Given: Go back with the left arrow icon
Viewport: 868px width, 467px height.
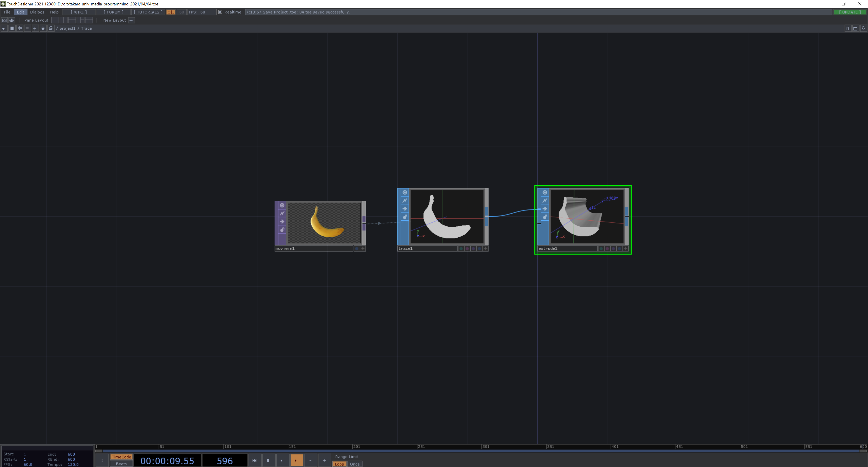Looking at the screenshot, I should point(19,28).
